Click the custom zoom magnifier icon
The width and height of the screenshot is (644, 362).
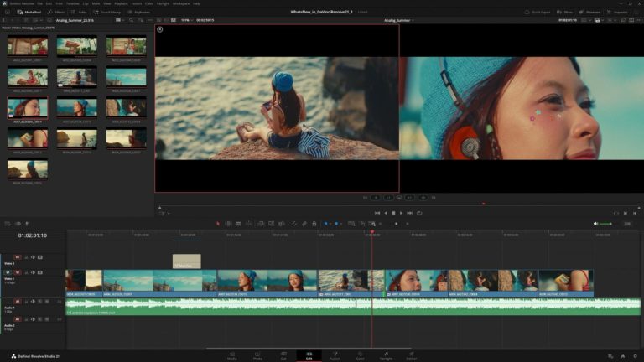(x=372, y=224)
